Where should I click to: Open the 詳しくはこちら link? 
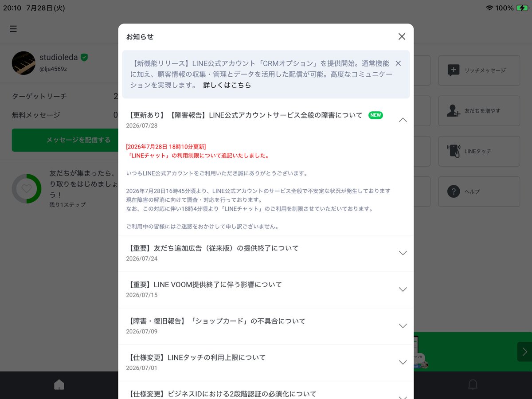227,85
